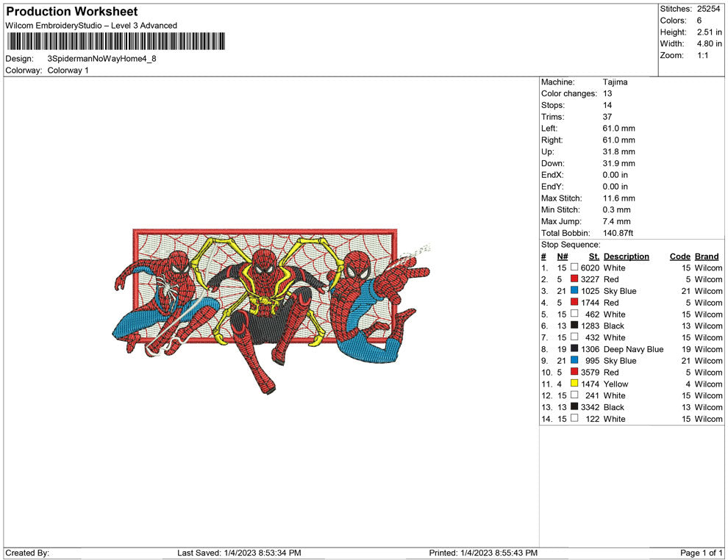
Task: Click Wilcom EmbroideryStudio – Level 3 Advanced text
Action: tap(91, 26)
